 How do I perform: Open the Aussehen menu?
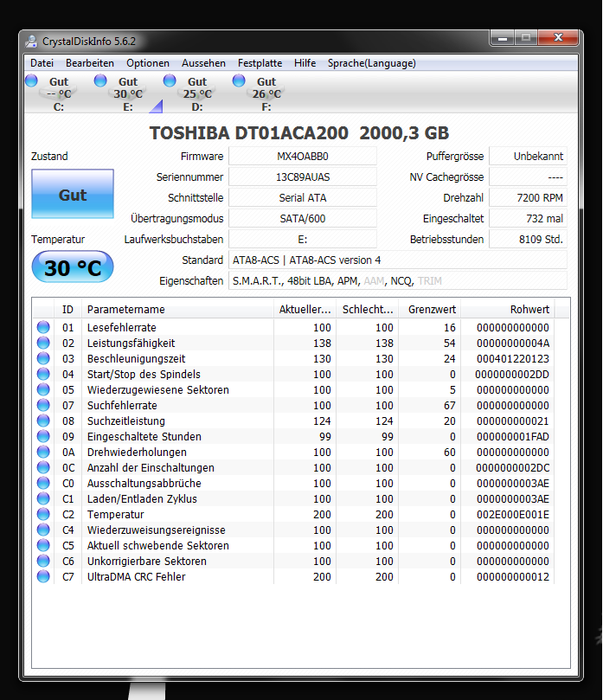click(x=203, y=63)
